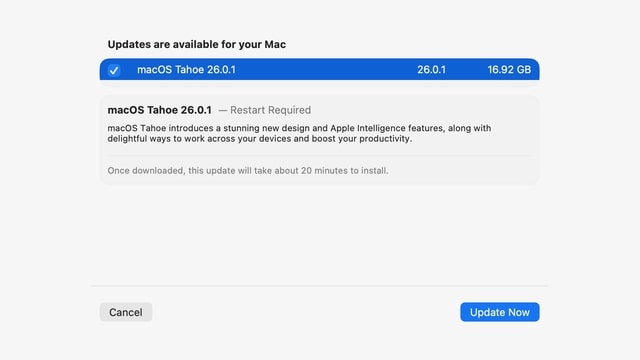Screen dimensions: 640x360
Task: Click the 'Once downloaded' install time note
Action: (x=248, y=171)
